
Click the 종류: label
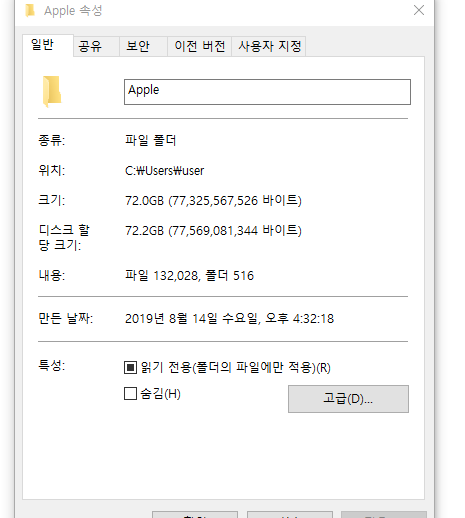pyautogui.click(x=52, y=140)
